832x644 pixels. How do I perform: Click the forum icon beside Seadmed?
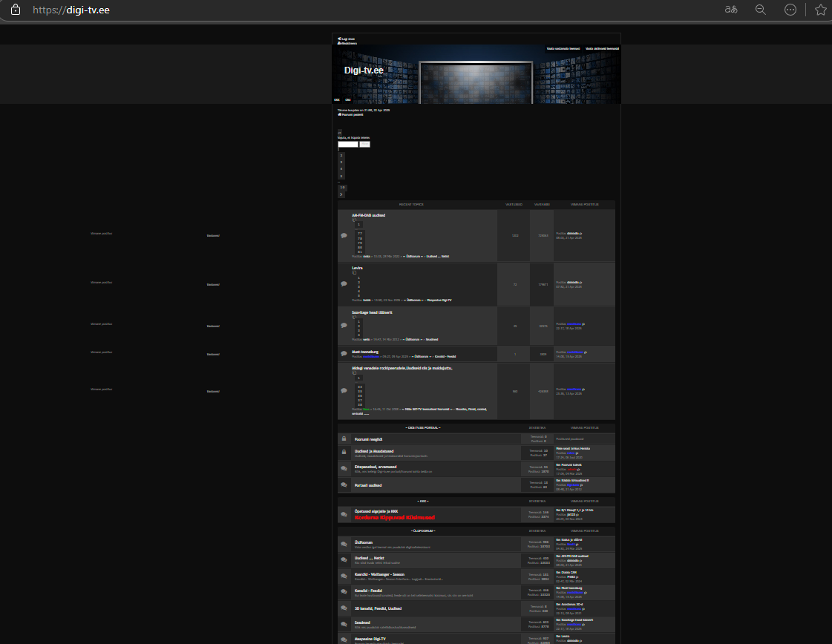click(x=344, y=625)
